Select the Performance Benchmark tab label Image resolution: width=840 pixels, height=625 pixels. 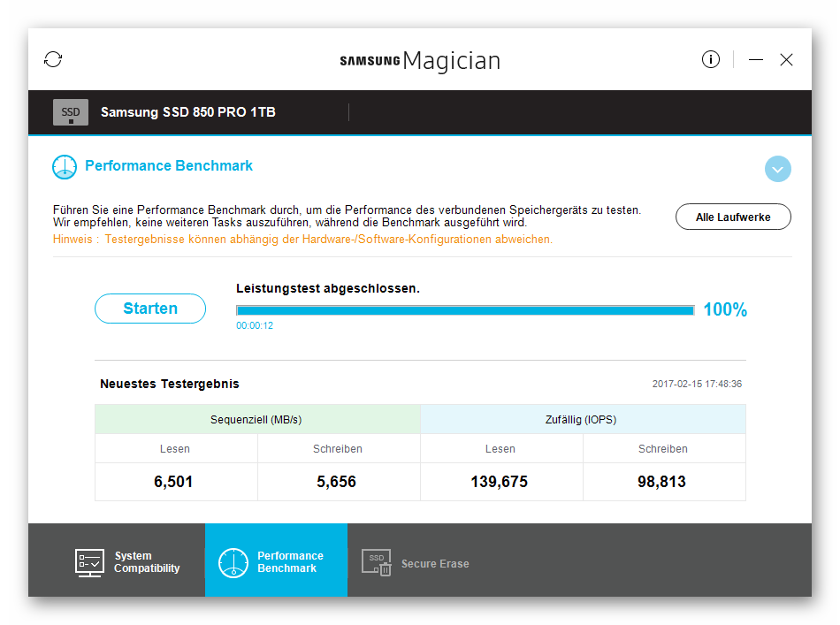tap(290, 562)
